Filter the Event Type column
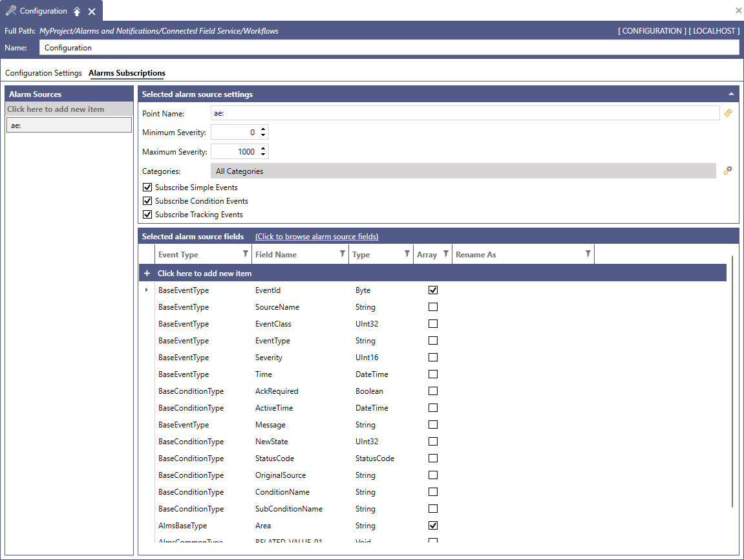The height and width of the screenshot is (560, 744). pos(246,254)
